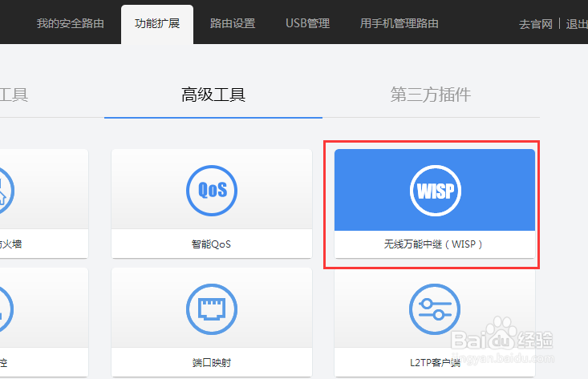Viewport: 588px width, 379px height.
Task: Open the 我的安全路由 tab
Action: tap(70, 23)
